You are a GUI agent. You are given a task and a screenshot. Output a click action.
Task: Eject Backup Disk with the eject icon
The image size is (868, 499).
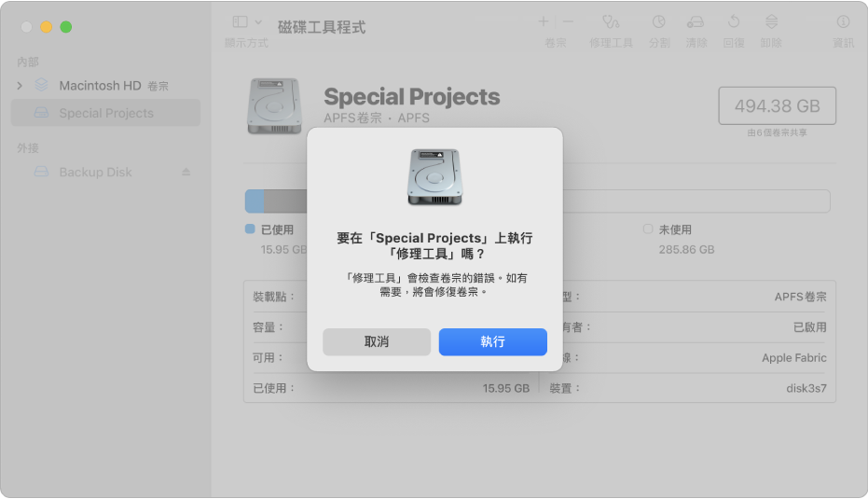coord(186,173)
